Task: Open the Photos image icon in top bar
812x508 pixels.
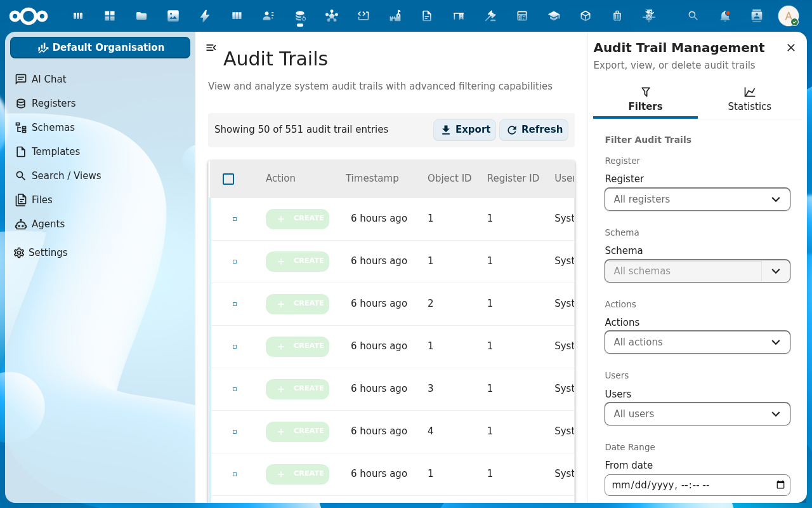Action: [173, 16]
